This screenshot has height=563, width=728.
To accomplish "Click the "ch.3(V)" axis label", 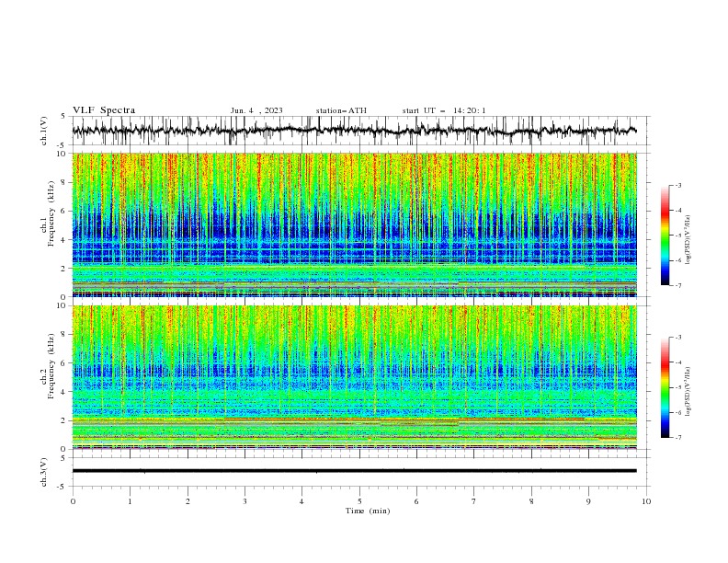I will click(x=44, y=472).
